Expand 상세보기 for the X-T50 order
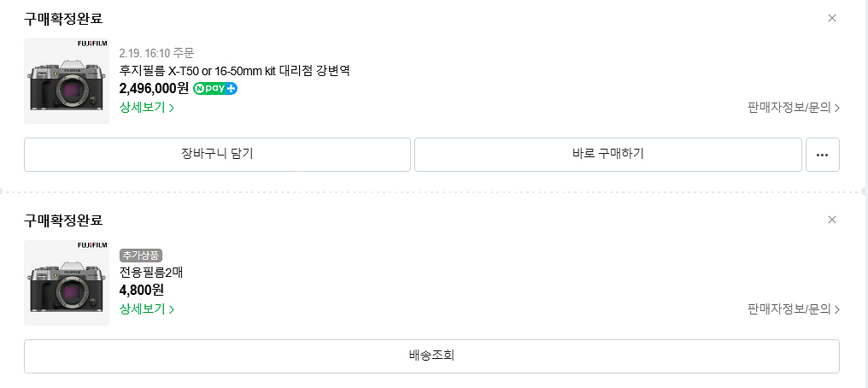Image resolution: width=868 pixels, height=388 pixels. pyautogui.click(x=147, y=108)
